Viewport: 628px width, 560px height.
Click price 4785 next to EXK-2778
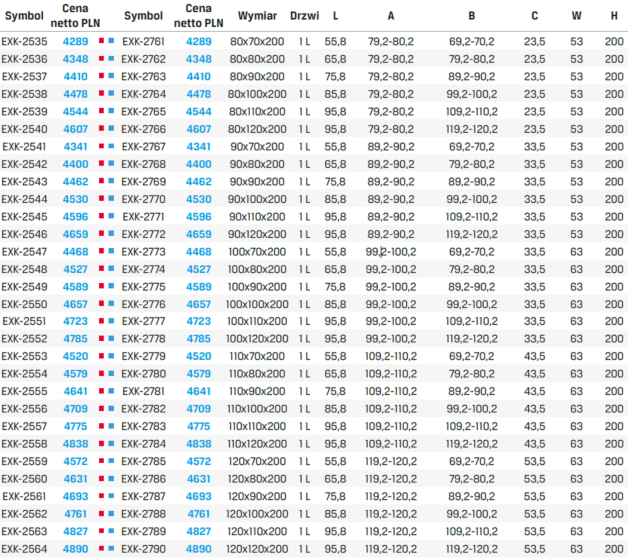point(199,339)
